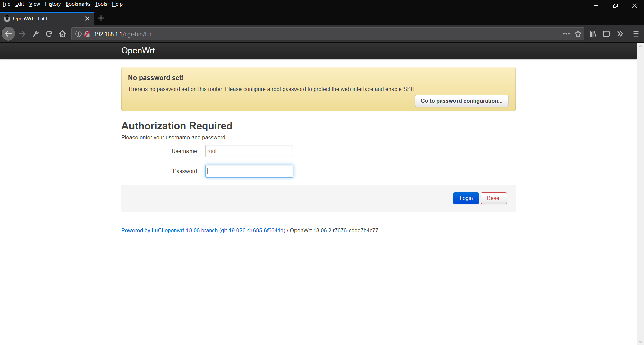Viewport: 644px width, 345px height.
Task: Open the File menu
Action: pyautogui.click(x=6, y=4)
